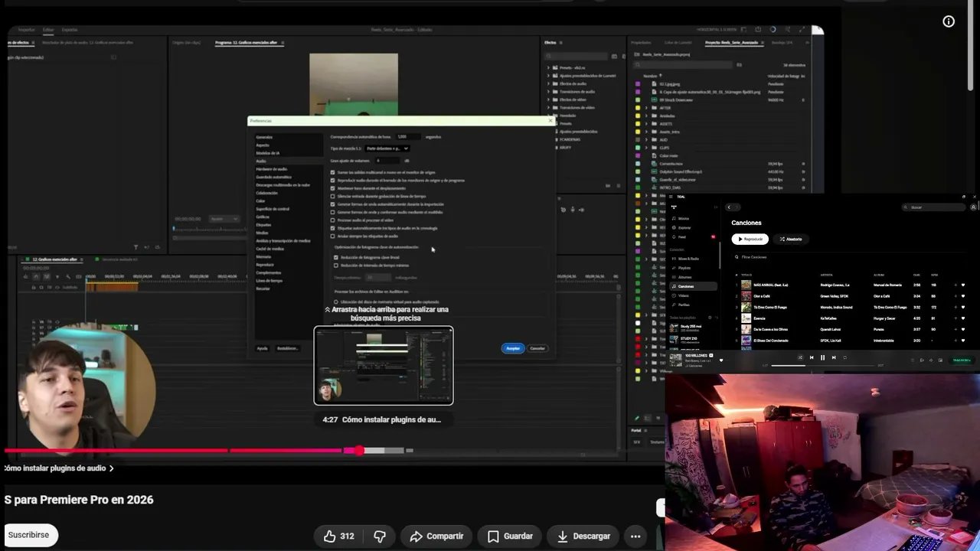Favorite the playing track 100 MILLONES

(720, 360)
